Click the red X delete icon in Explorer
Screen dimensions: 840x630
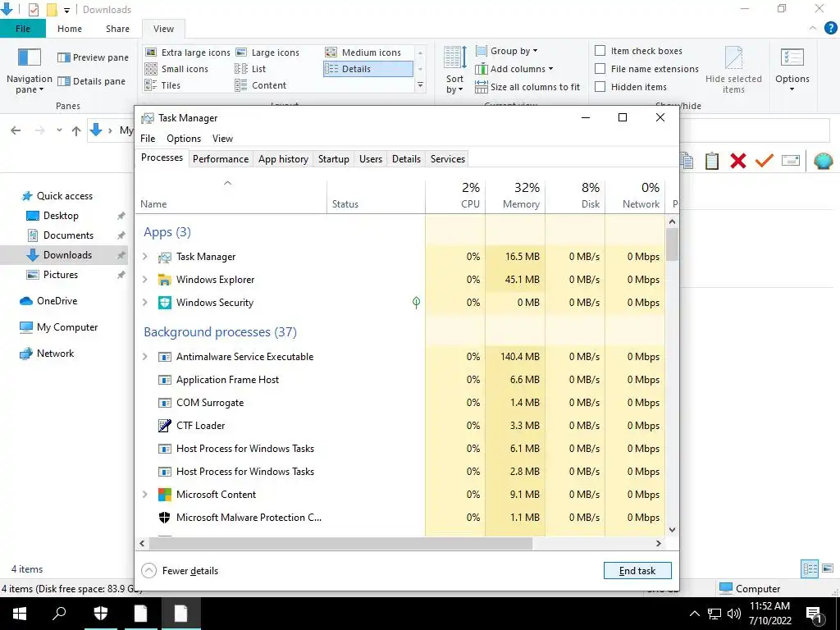click(737, 161)
